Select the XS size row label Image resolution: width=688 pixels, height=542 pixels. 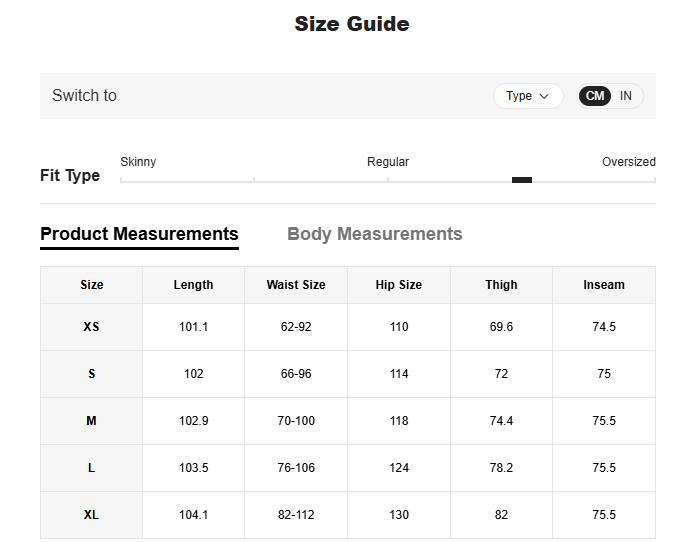[92, 327]
